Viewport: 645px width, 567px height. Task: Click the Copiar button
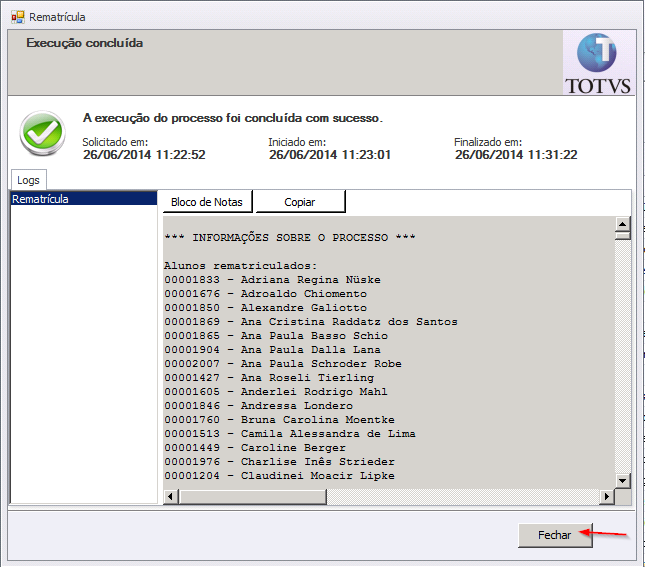[300, 202]
